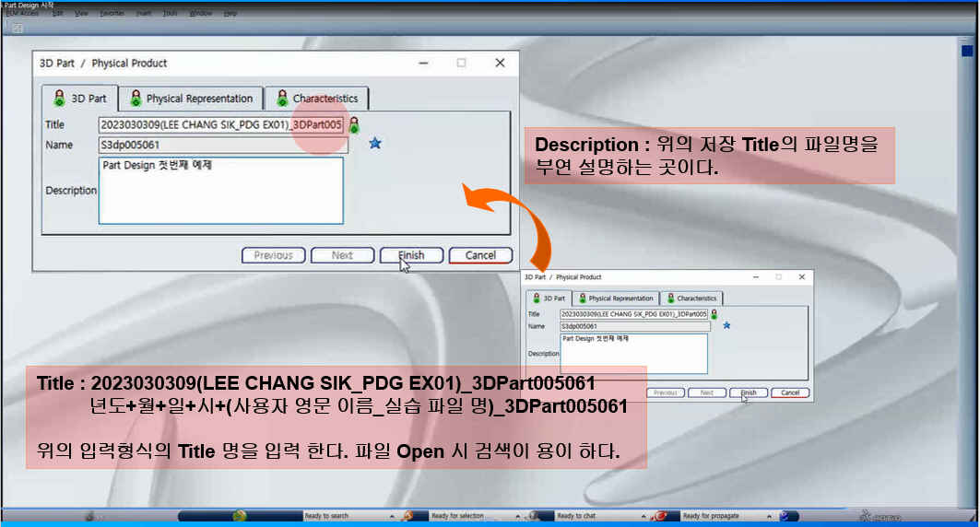Click the Name field S3dp005061 in large dialog
This screenshot has height=527, width=980.
[222, 145]
